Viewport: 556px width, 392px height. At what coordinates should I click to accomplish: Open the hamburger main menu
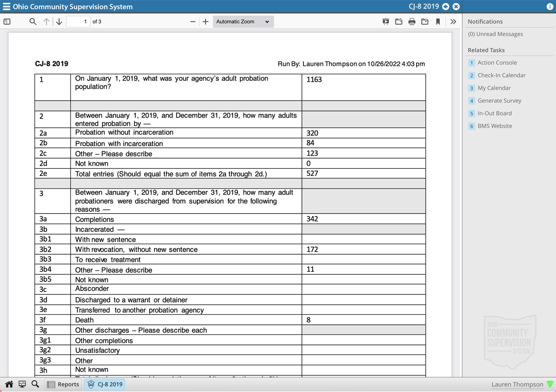pos(6,7)
